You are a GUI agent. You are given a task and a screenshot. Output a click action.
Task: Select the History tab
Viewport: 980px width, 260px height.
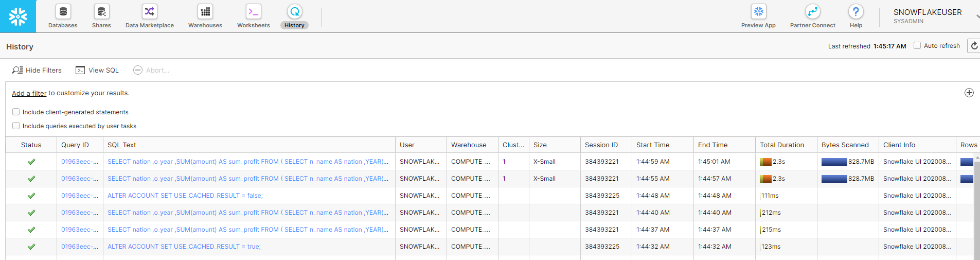coord(294,16)
